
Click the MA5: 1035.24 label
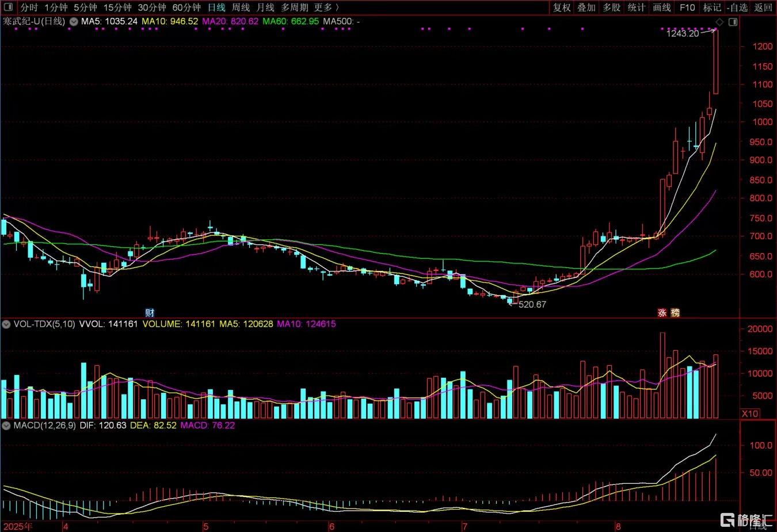109,21
